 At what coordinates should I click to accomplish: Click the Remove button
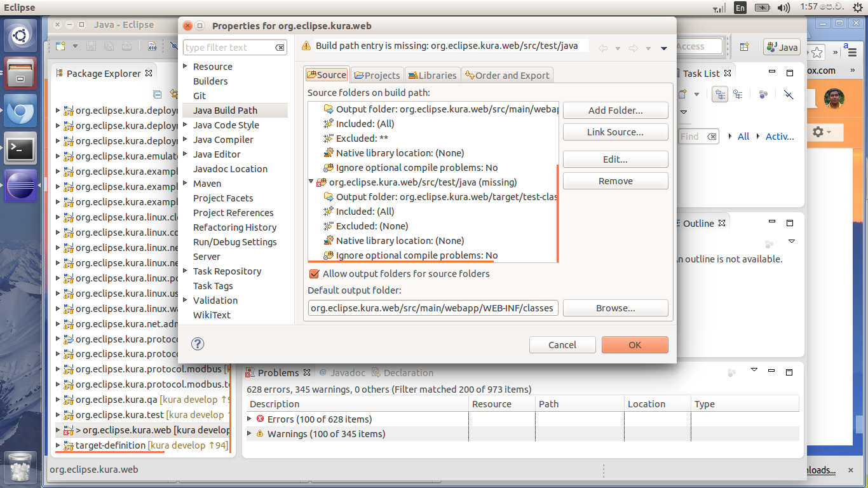click(615, 181)
